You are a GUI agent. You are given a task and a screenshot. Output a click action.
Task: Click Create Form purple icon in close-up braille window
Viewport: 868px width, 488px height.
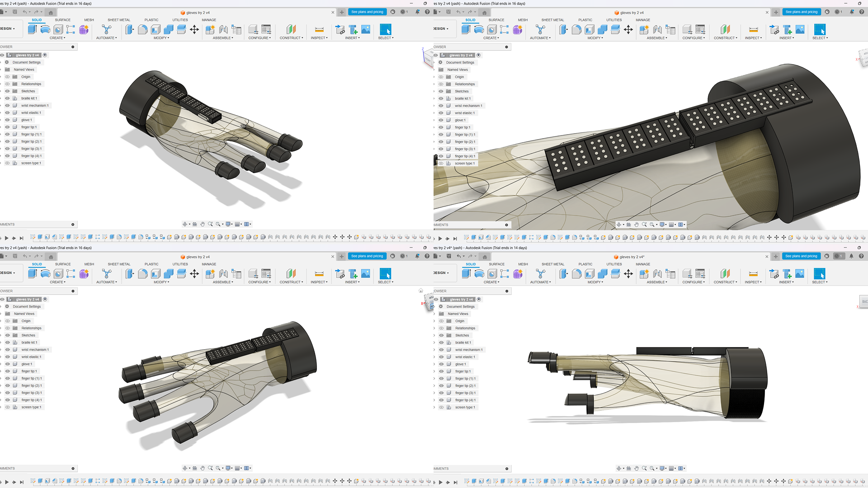(518, 30)
